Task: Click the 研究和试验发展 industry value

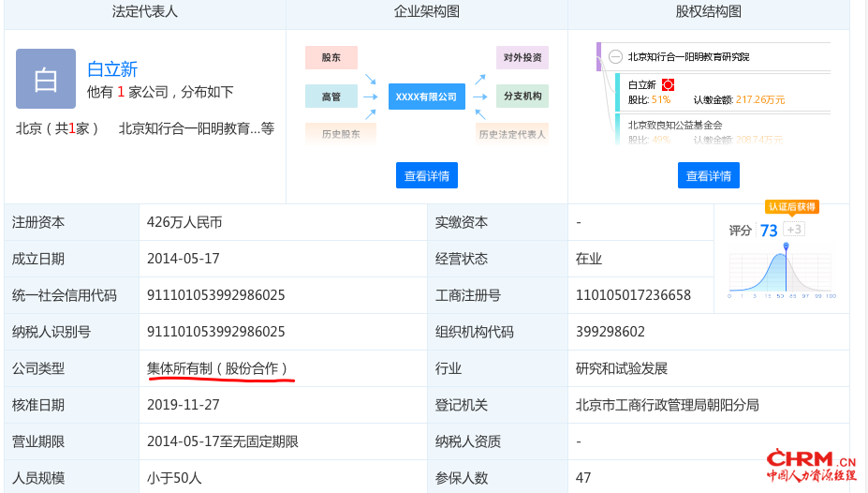Action: (x=622, y=368)
